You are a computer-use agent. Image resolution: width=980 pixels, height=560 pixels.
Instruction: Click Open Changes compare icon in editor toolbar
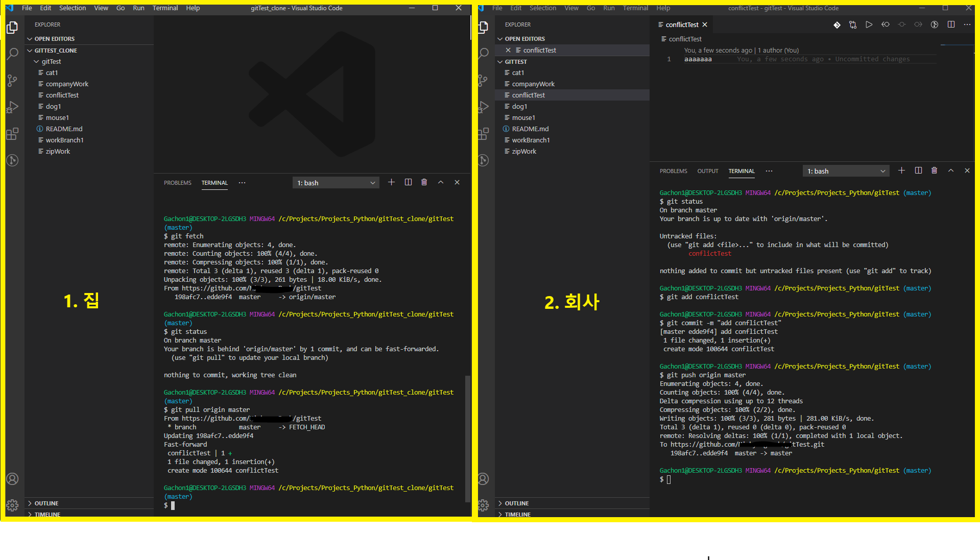(x=853, y=25)
